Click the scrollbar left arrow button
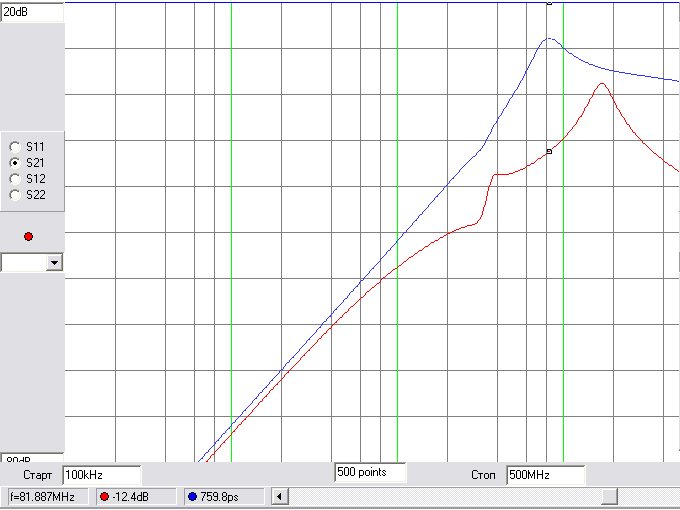680x510 pixels. [x=280, y=496]
